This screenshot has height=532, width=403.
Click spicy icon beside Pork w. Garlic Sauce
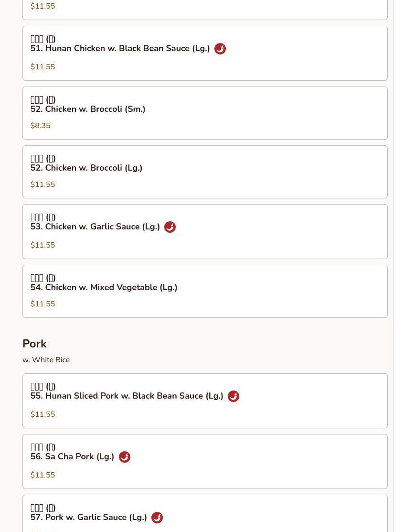(x=157, y=518)
